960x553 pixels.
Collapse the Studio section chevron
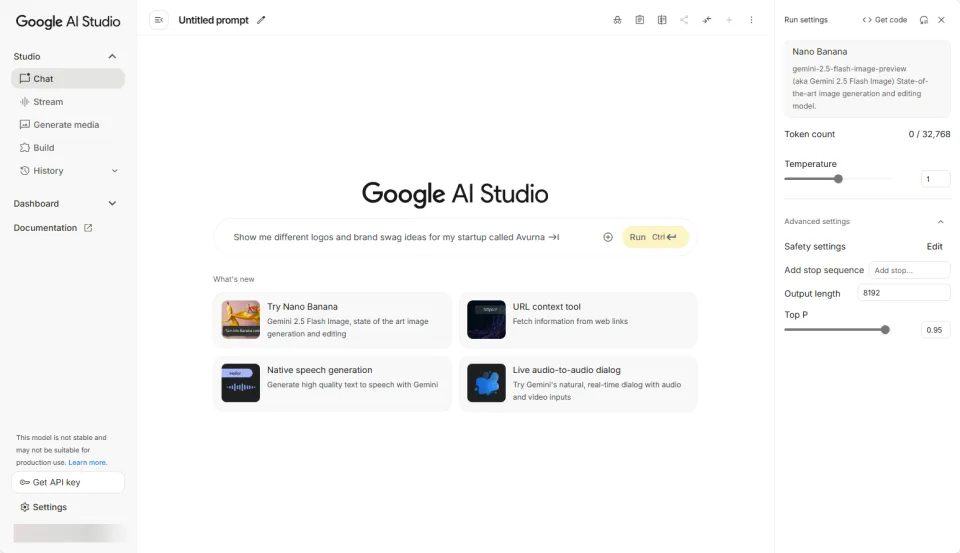112,56
